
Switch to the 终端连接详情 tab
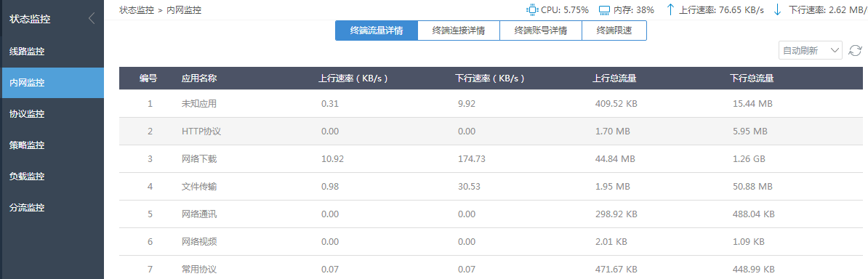[x=459, y=31]
